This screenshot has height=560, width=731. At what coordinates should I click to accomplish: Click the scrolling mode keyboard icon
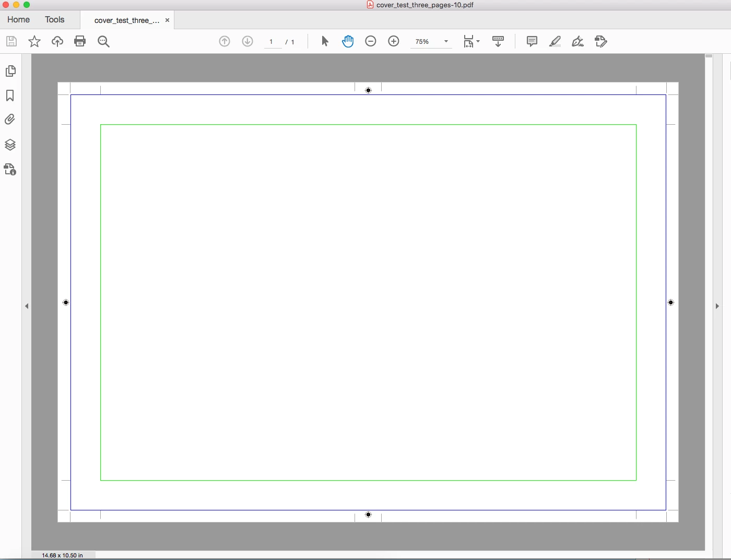(x=498, y=41)
